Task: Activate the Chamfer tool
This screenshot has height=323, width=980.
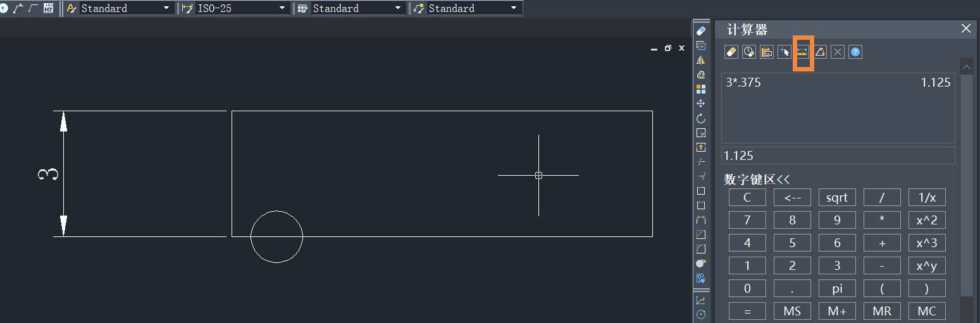Action: click(700, 235)
